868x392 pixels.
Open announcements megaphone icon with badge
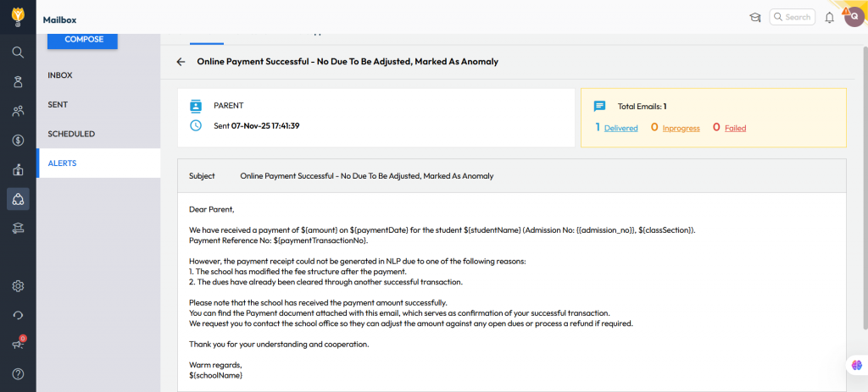click(18, 344)
